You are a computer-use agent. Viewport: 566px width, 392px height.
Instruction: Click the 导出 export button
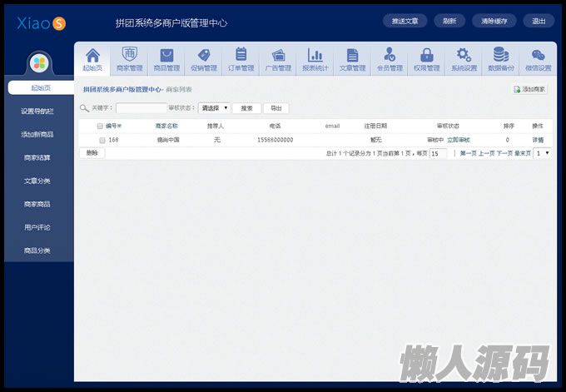(276, 108)
